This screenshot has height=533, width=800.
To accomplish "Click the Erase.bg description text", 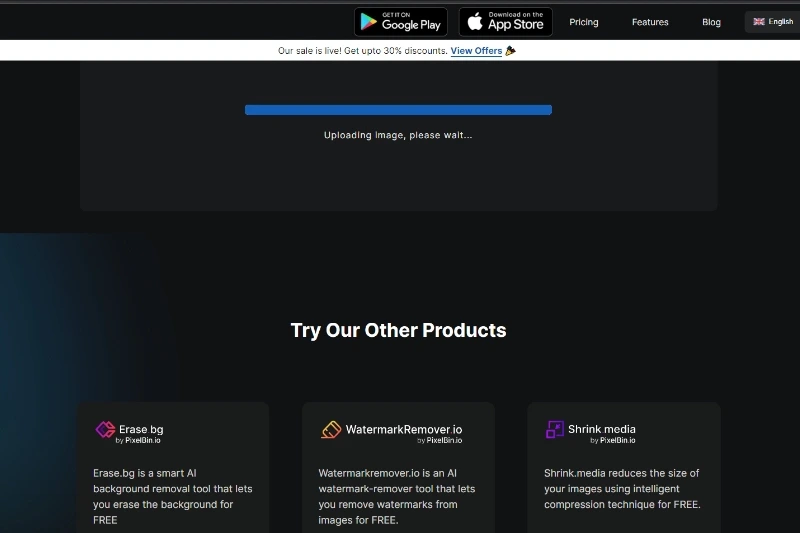I will [172, 496].
